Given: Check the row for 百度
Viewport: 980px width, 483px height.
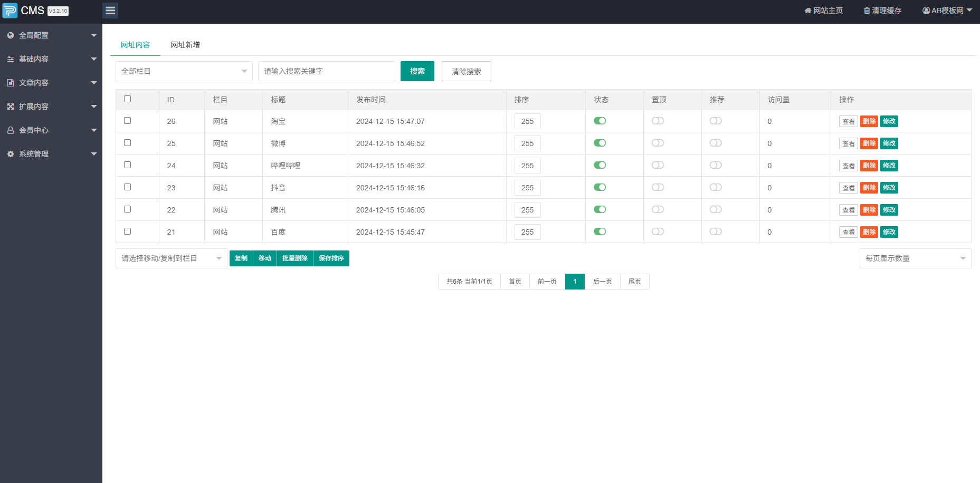Looking at the screenshot, I should (x=127, y=231).
